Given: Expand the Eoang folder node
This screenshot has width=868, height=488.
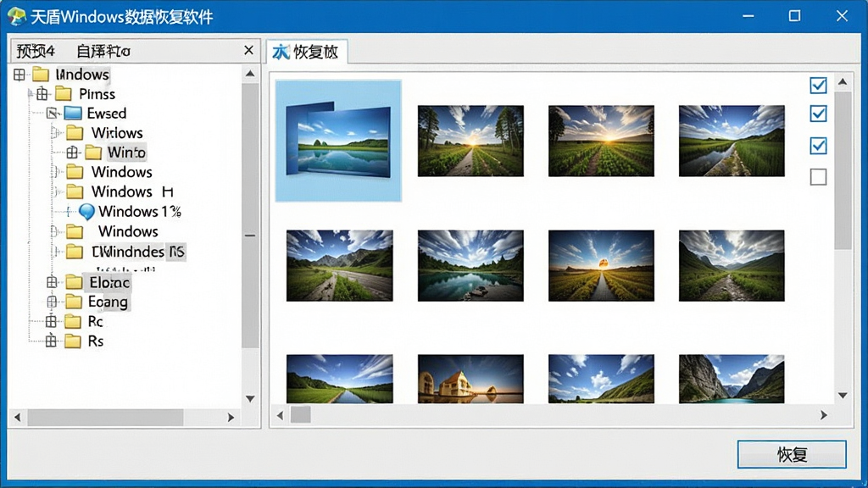Looking at the screenshot, I should point(52,302).
